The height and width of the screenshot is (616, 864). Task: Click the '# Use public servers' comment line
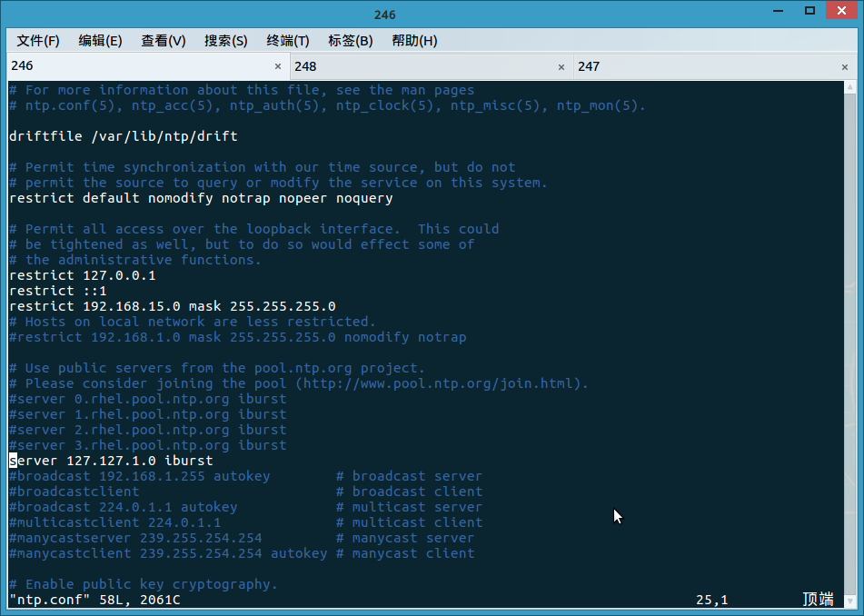(217, 367)
